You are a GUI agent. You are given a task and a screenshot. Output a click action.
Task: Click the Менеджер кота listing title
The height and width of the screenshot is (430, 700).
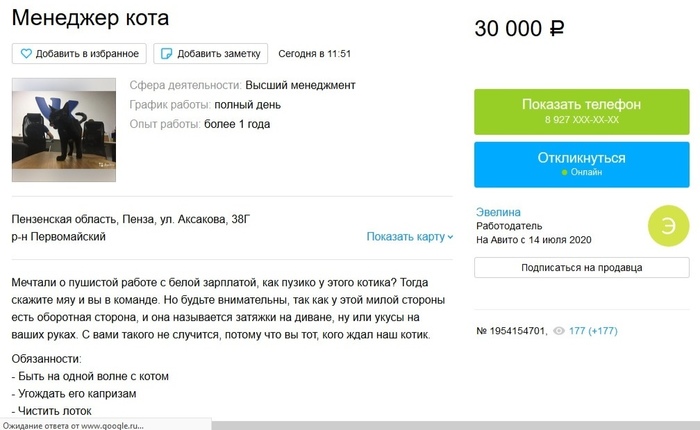[x=91, y=18]
